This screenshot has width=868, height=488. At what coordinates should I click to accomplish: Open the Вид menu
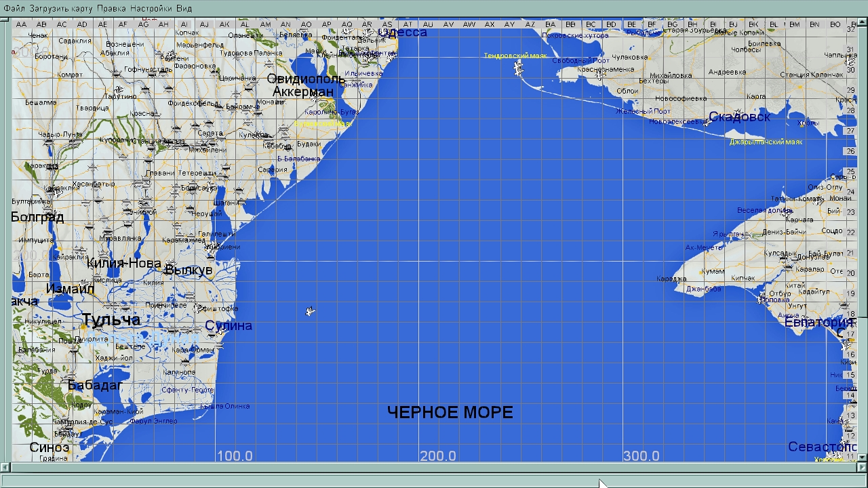[184, 8]
